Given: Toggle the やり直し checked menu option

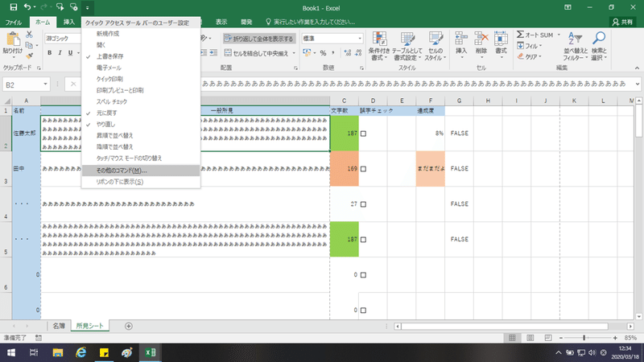Looking at the screenshot, I should (x=141, y=124).
